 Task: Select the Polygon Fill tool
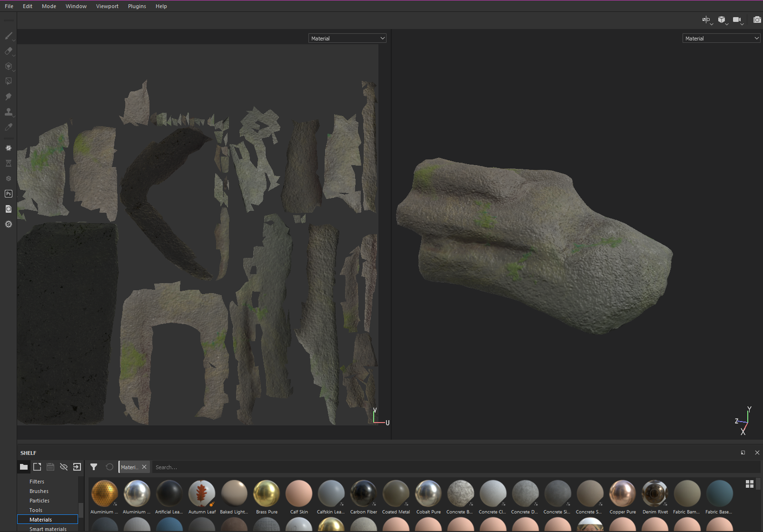click(9, 81)
